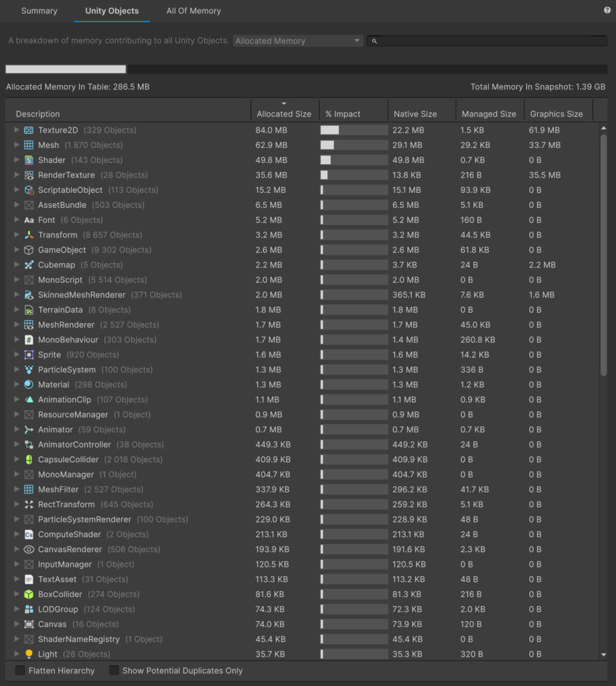Expand the Shader group
This screenshot has height=686, width=616.
point(16,160)
